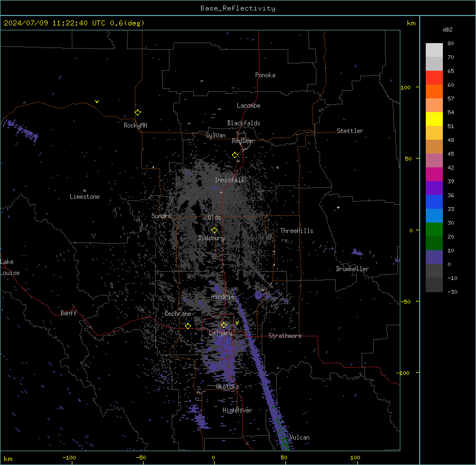The width and height of the screenshot is (476, 465).
Task: Click yellow station marker near RockyMH
Action: 138,113
